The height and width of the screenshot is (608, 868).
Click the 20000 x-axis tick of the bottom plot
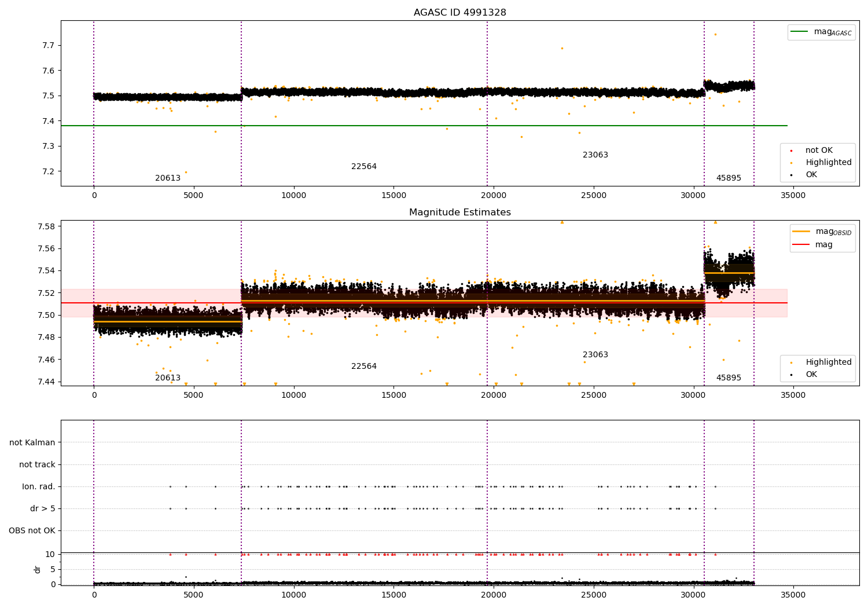493,595
